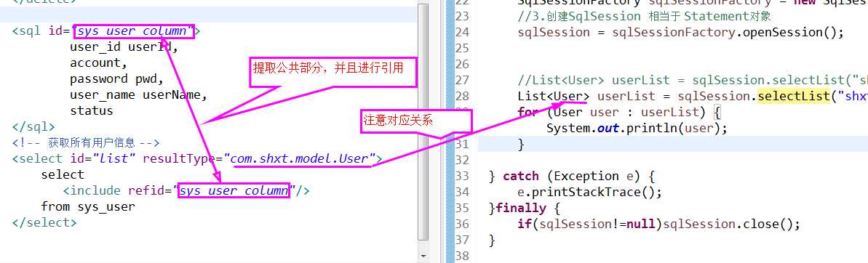Viewport: 868px width, 263px height.
Task: Click line number 27 in the gutter
Action: [462, 80]
